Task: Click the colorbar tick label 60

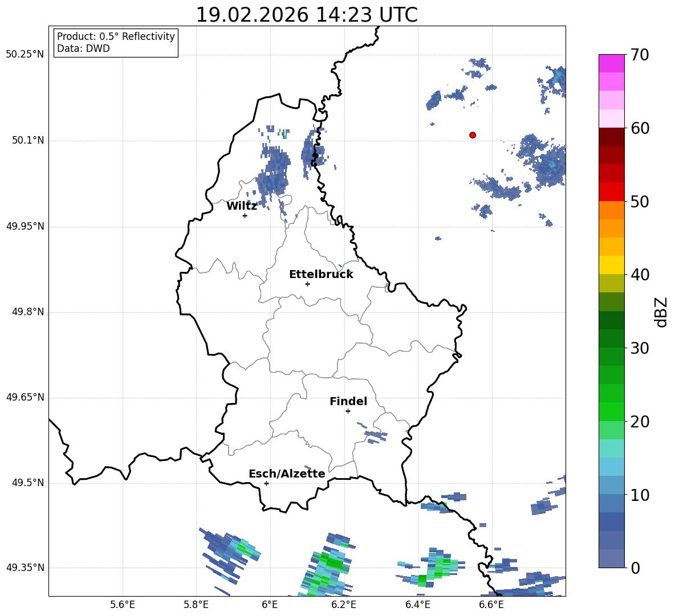Action: pyautogui.click(x=640, y=128)
